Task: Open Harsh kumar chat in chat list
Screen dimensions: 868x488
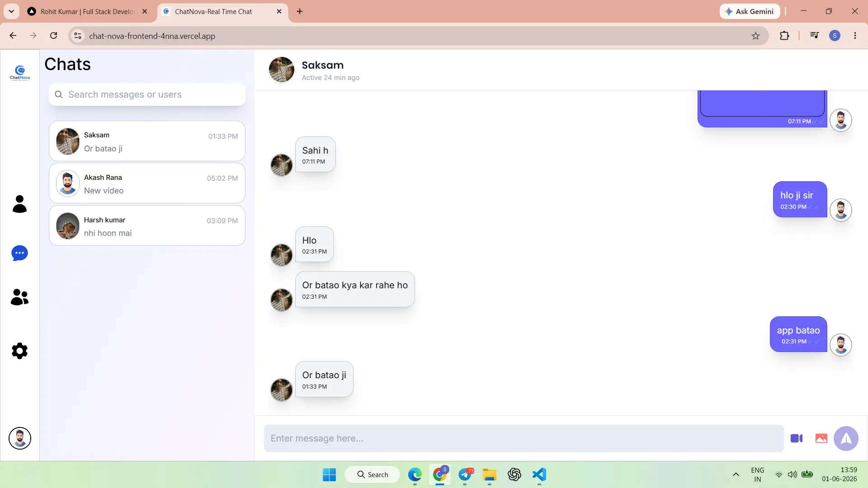Action: [147, 225]
